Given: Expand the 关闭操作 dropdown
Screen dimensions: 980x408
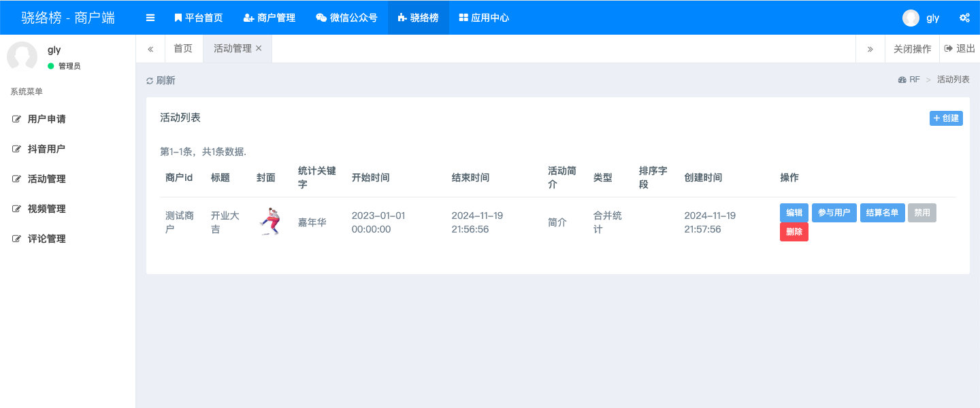Looking at the screenshot, I should click(912, 48).
